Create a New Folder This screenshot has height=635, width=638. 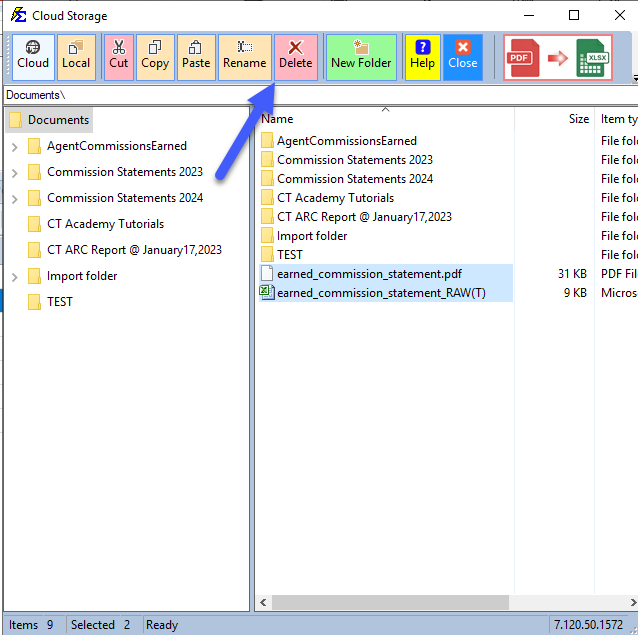(361, 57)
